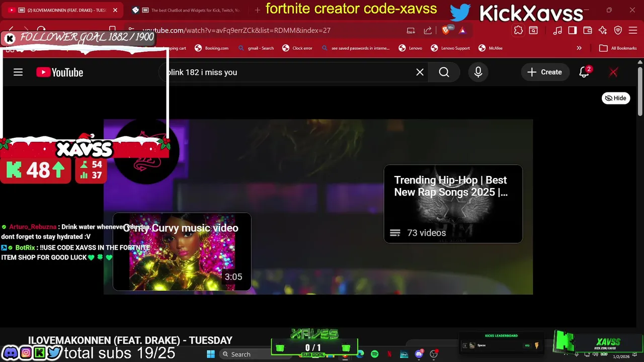Image resolution: width=644 pixels, height=362 pixels.
Task: Run the YouTube search magnifier button
Action: (444, 72)
